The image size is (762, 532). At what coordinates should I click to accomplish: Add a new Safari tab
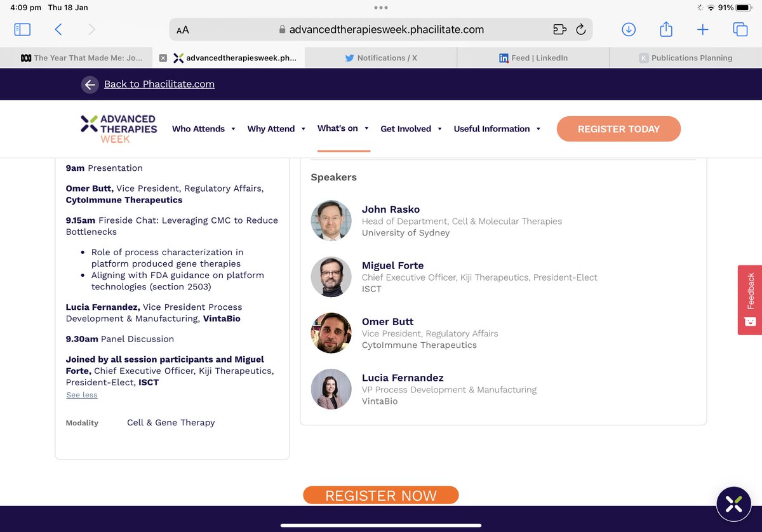(x=702, y=29)
